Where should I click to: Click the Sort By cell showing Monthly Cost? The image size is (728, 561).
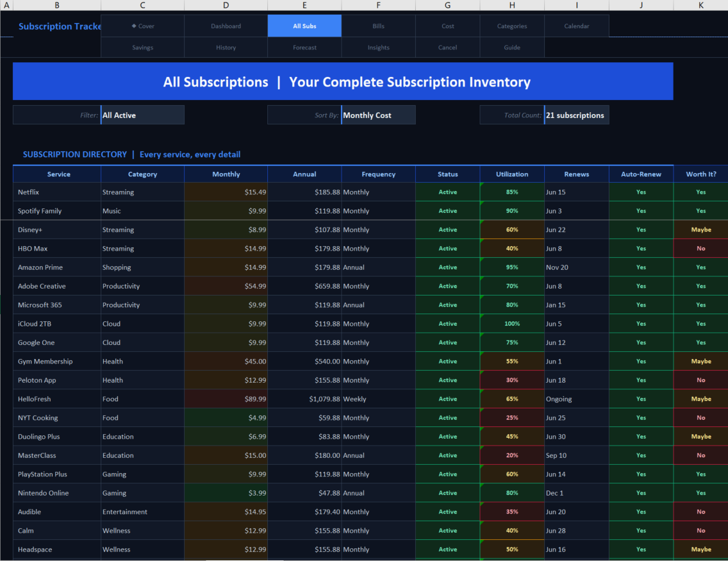pyautogui.click(x=378, y=115)
